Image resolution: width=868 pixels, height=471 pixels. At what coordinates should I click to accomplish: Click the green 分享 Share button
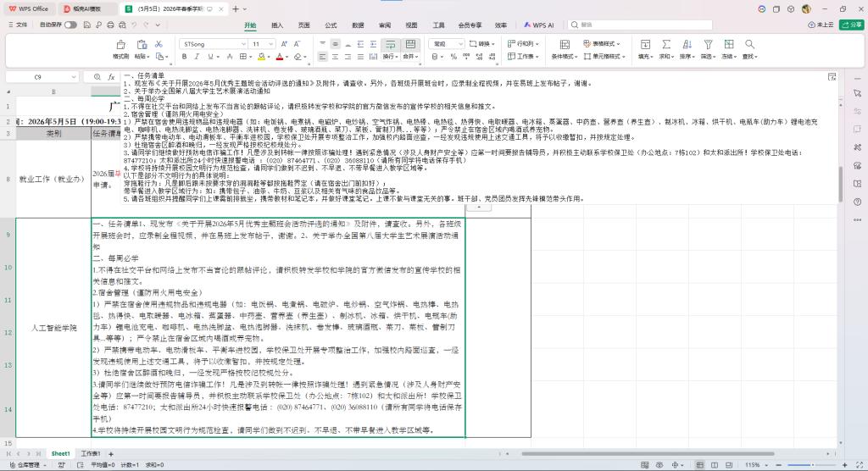[851, 25]
